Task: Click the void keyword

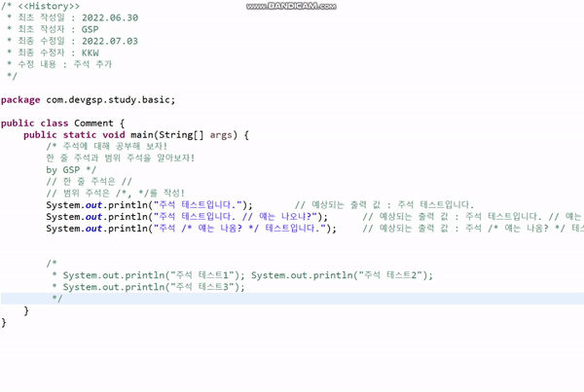Action: click(114, 135)
